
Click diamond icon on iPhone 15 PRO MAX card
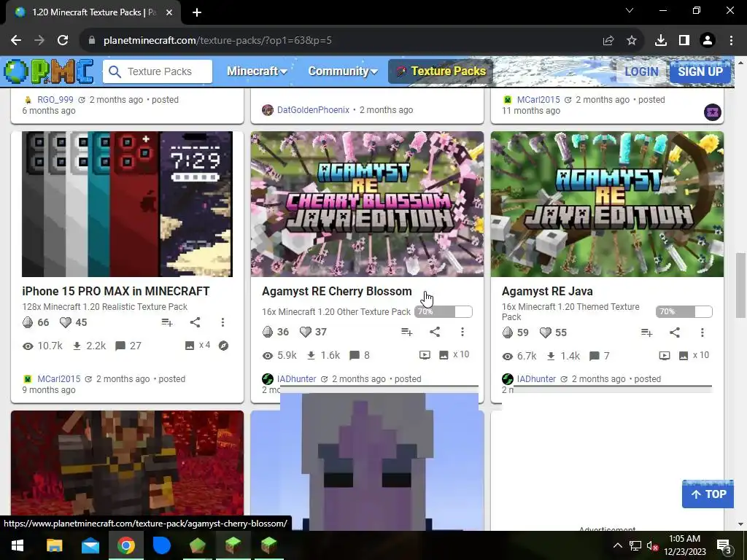pos(28,322)
